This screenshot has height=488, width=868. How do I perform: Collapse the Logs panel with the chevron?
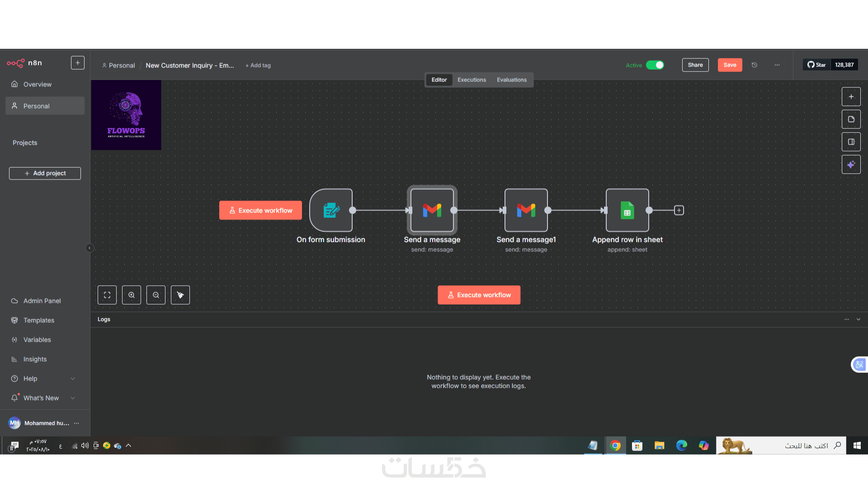click(x=859, y=319)
